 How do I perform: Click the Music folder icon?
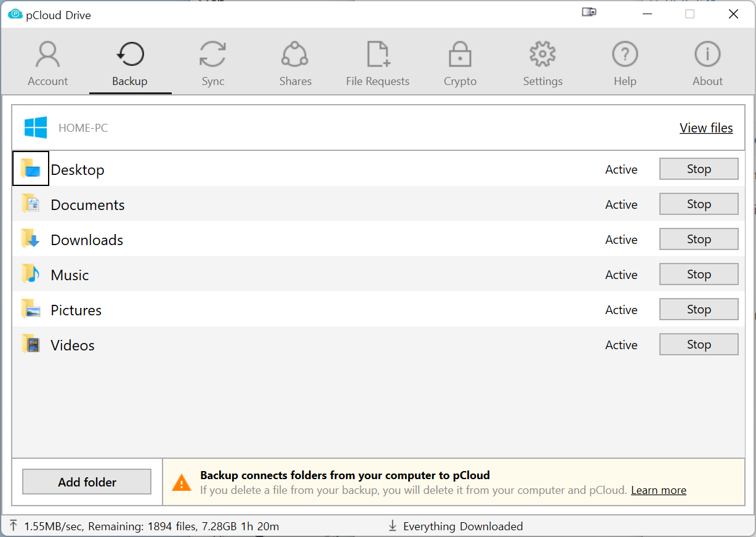pyautogui.click(x=31, y=274)
